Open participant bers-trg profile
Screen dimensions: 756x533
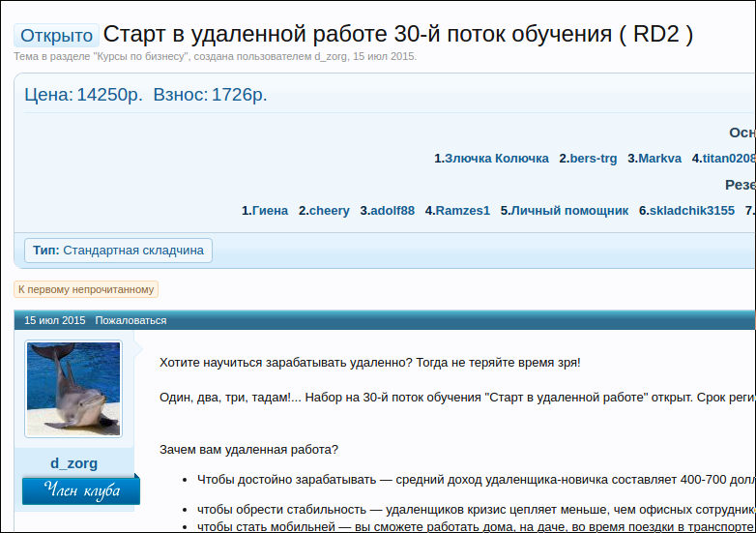pyautogui.click(x=593, y=159)
